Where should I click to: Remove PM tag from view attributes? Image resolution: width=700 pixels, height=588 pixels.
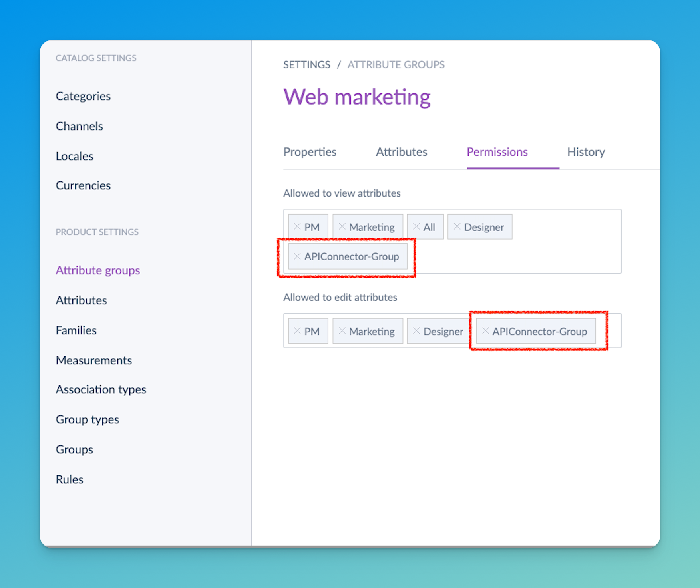pyautogui.click(x=297, y=226)
